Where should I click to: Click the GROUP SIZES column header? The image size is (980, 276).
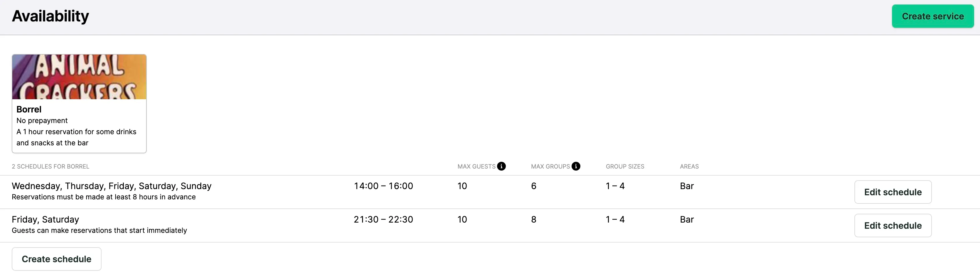pyautogui.click(x=625, y=166)
